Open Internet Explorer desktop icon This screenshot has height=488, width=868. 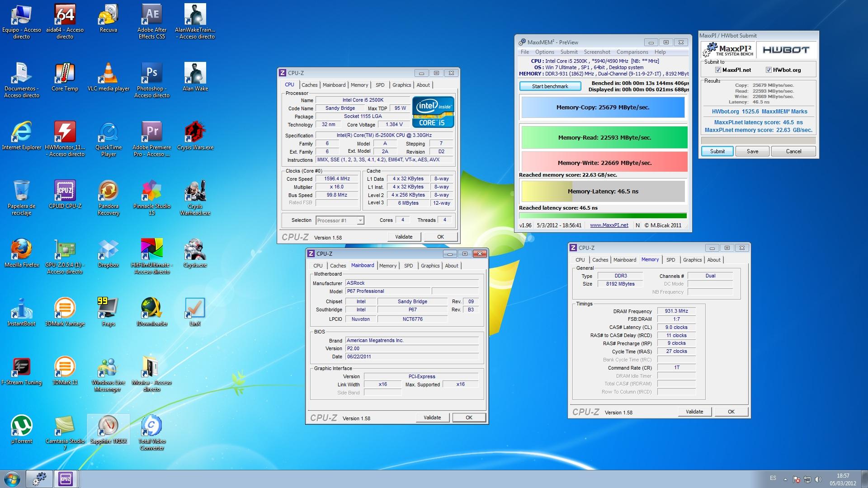pyautogui.click(x=21, y=136)
